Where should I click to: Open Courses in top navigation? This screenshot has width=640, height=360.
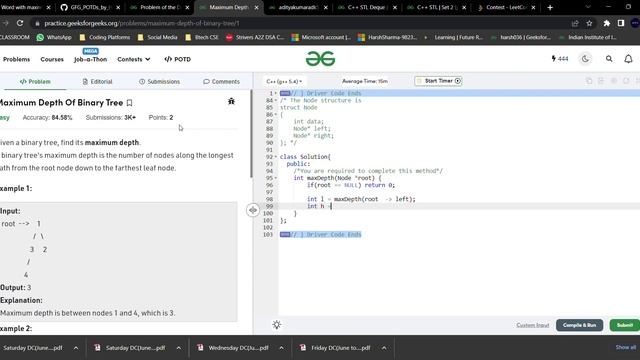pos(52,59)
